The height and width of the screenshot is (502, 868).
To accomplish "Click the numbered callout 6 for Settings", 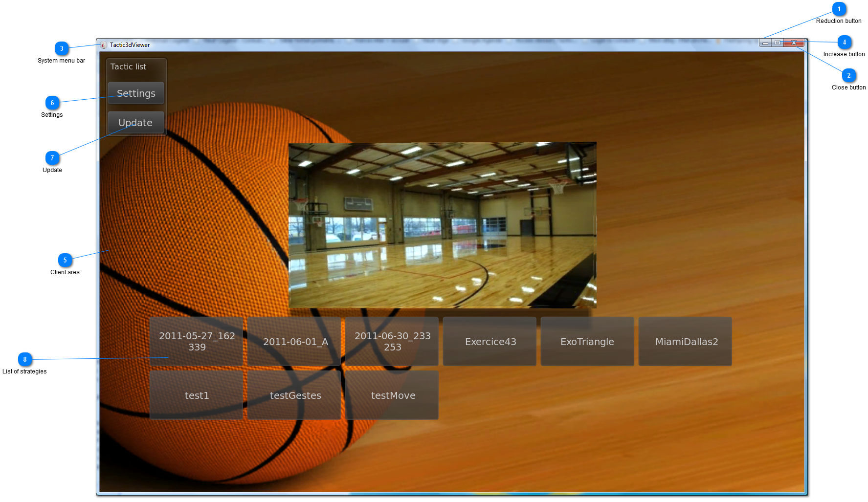I will point(52,103).
